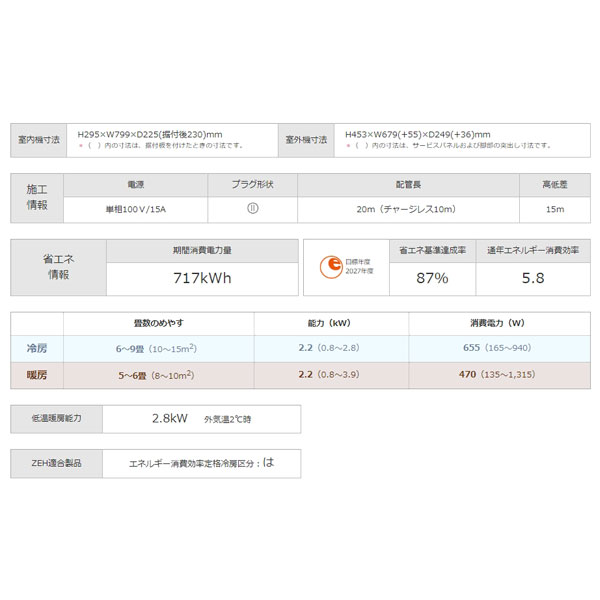Click the 5.8 efficiency value
The width and height of the screenshot is (600, 600).
click(533, 277)
